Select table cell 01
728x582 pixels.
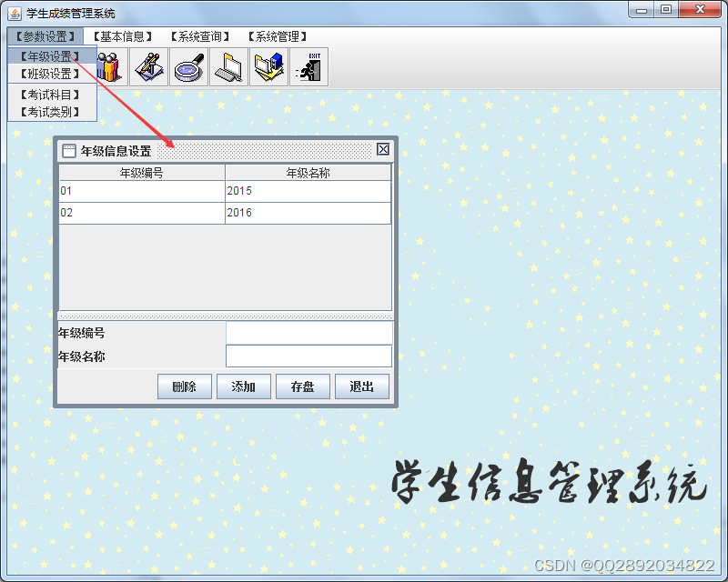coord(142,191)
